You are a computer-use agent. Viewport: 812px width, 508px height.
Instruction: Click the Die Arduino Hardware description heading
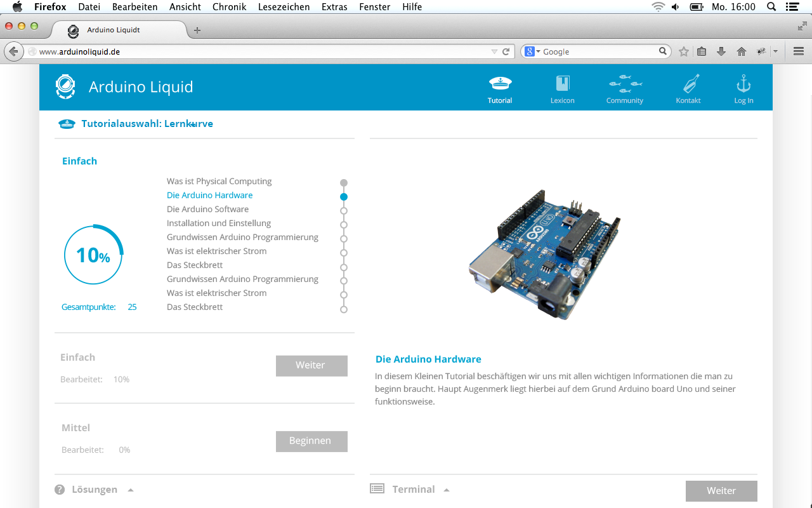428,359
